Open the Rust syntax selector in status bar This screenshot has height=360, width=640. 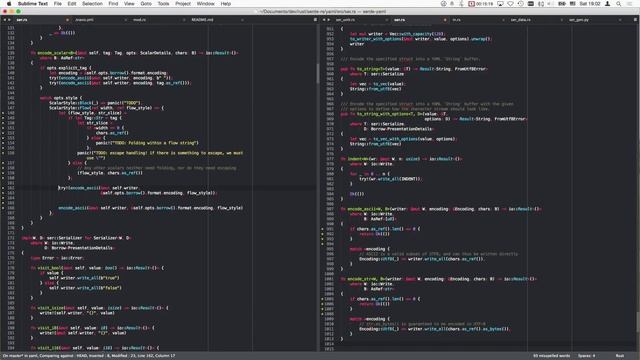(x=620, y=356)
